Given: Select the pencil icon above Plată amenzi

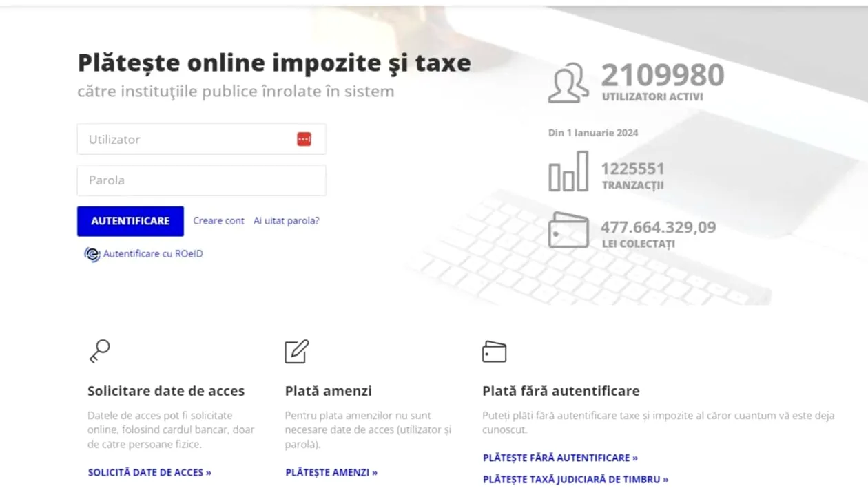Looking at the screenshot, I should [x=296, y=351].
